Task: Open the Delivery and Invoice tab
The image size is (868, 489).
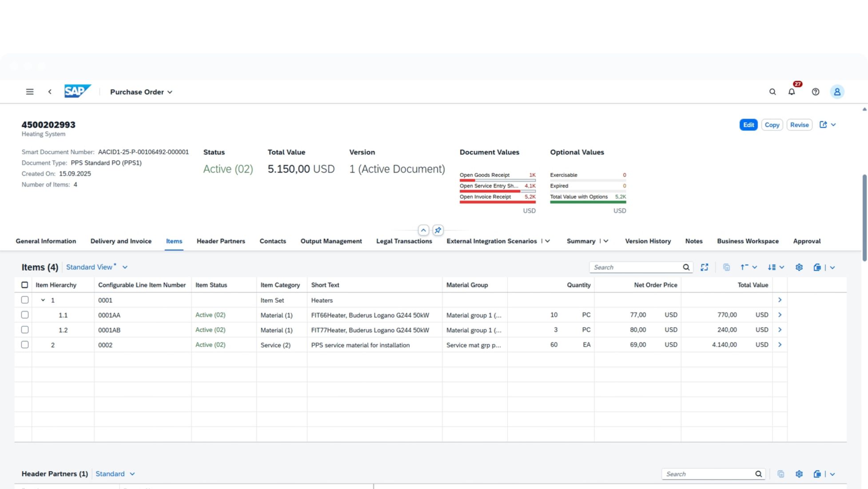Action: [121, 241]
